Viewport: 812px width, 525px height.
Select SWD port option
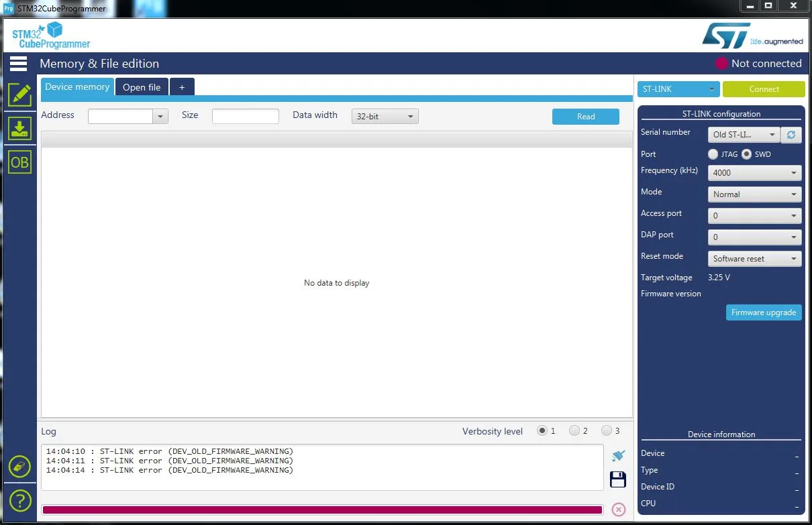click(x=746, y=154)
